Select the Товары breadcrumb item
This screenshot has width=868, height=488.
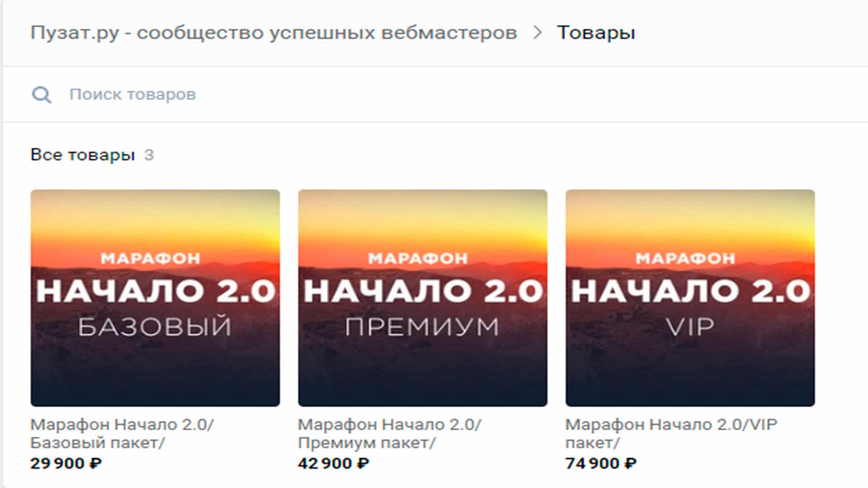(x=596, y=33)
